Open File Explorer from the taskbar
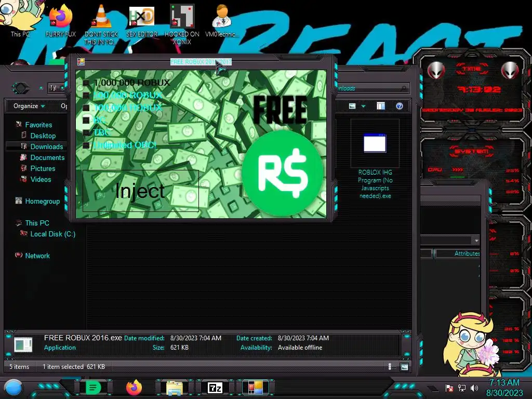This screenshot has width=532, height=399. pos(175,388)
